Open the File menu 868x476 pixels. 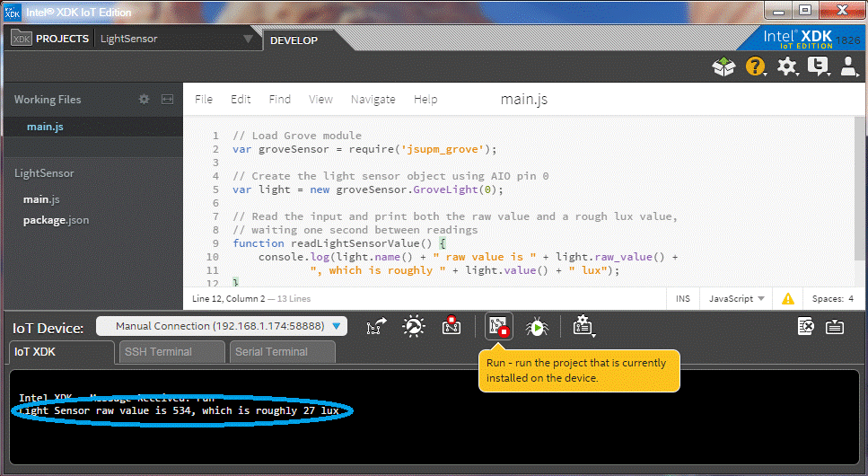pyautogui.click(x=204, y=99)
